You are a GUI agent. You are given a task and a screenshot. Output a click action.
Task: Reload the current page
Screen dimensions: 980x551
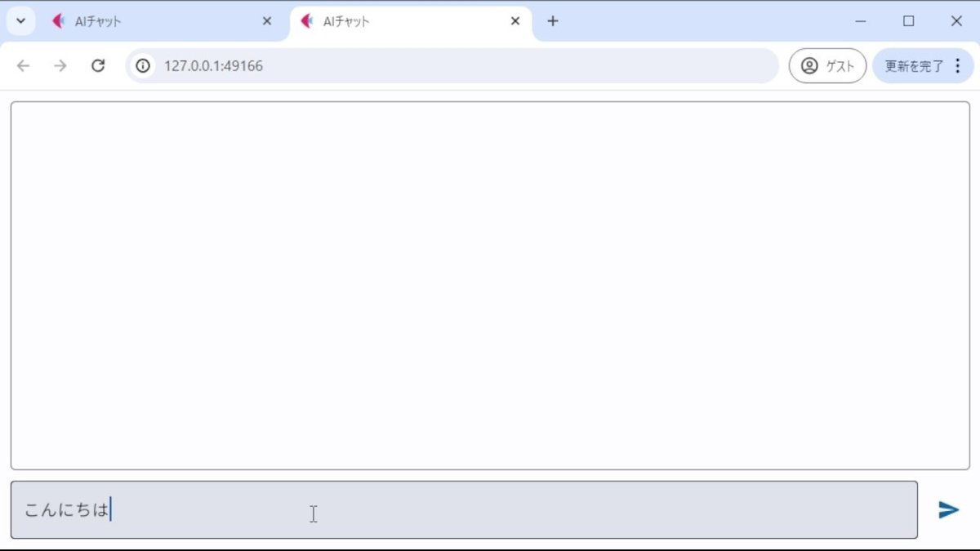(x=98, y=66)
